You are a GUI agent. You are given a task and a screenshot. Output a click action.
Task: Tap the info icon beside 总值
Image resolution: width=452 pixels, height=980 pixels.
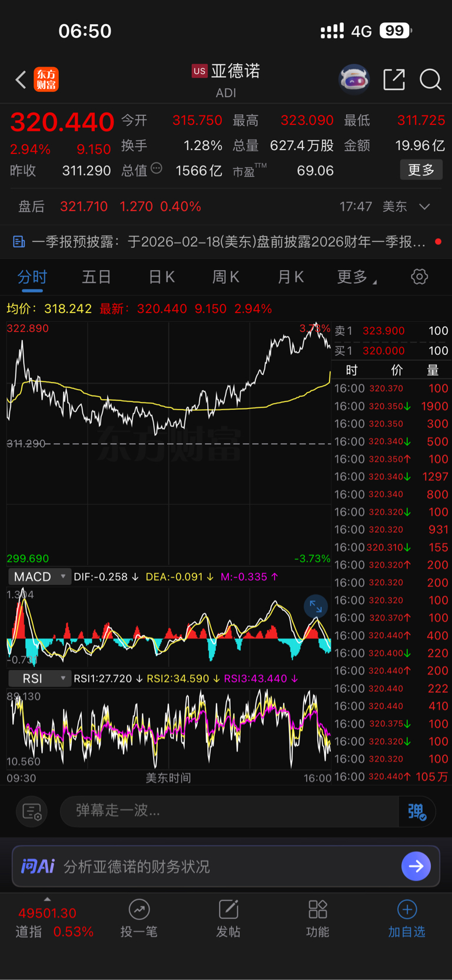pos(157,168)
